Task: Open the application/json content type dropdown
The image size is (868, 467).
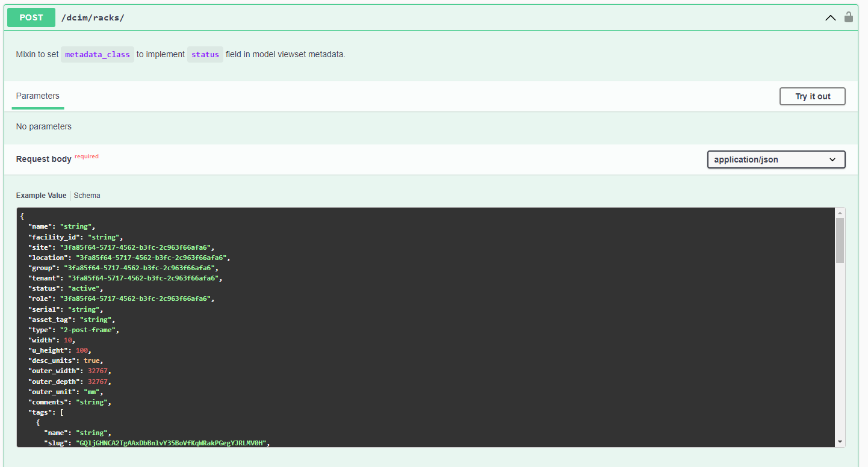Action: 776,159
